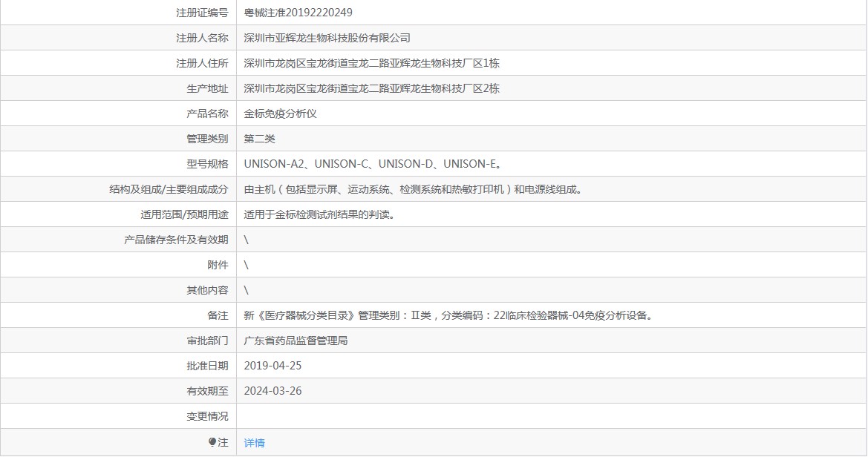868x457 pixels.
Task: Select production address ending in 厂区2栋
Action: [371, 88]
